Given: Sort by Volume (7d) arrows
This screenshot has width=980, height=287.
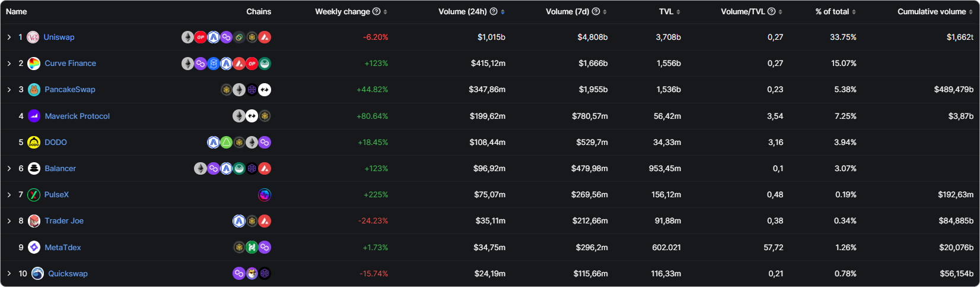Looking at the screenshot, I should 605,12.
